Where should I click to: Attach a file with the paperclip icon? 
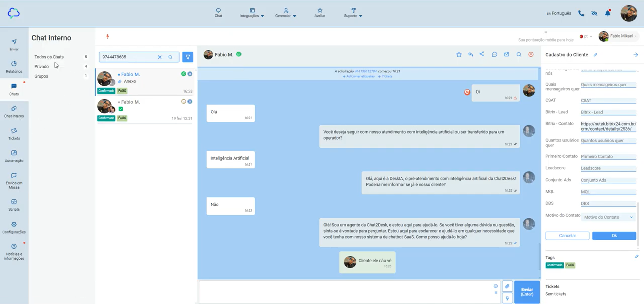pyautogui.click(x=507, y=286)
